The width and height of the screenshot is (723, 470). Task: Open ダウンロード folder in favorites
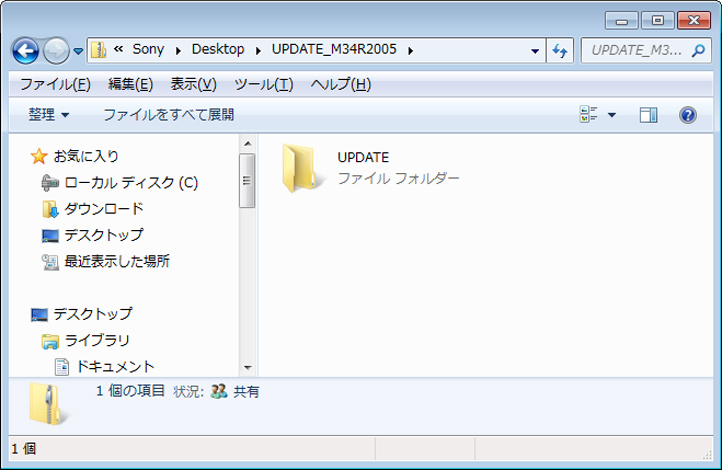pyautogui.click(x=104, y=209)
